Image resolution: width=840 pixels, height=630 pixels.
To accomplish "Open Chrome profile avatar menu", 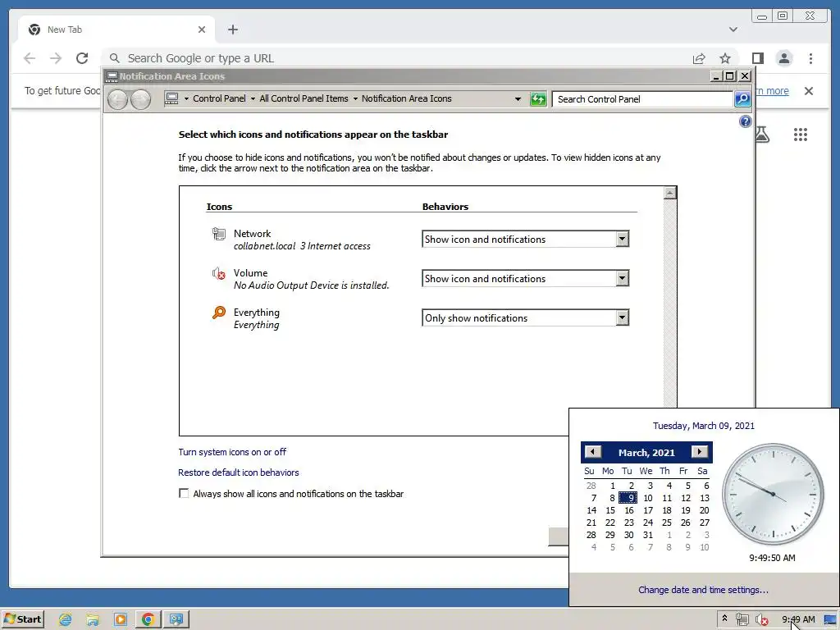I will click(x=784, y=58).
